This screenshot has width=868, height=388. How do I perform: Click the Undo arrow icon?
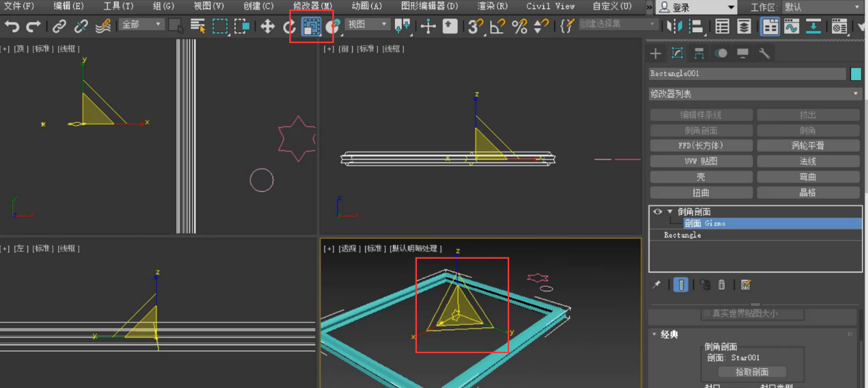click(12, 27)
